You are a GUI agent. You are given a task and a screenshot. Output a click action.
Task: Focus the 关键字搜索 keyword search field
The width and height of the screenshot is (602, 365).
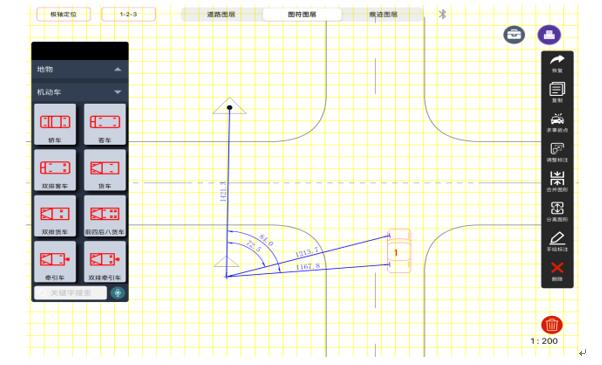point(71,293)
